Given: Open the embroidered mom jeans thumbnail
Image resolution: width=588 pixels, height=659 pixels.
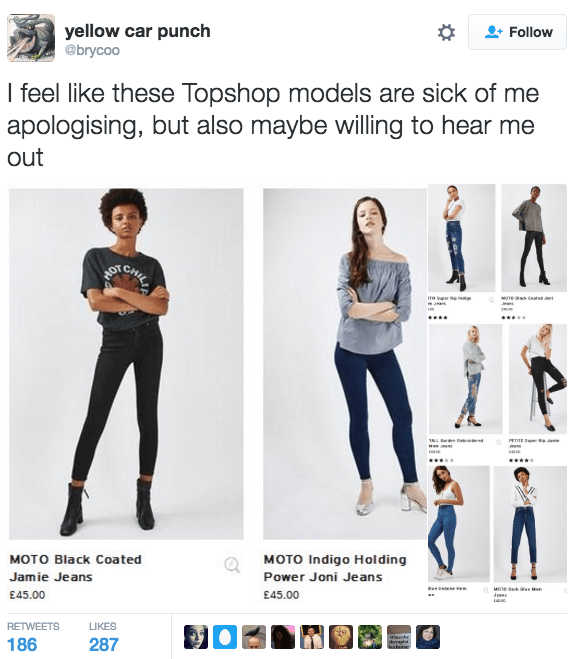Looking at the screenshot, I should click(465, 379).
